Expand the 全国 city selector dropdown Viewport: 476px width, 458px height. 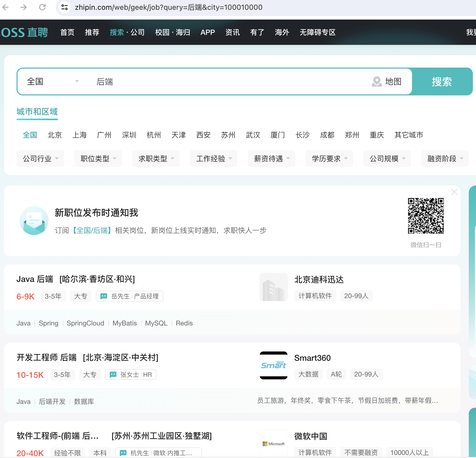click(x=53, y=81)
